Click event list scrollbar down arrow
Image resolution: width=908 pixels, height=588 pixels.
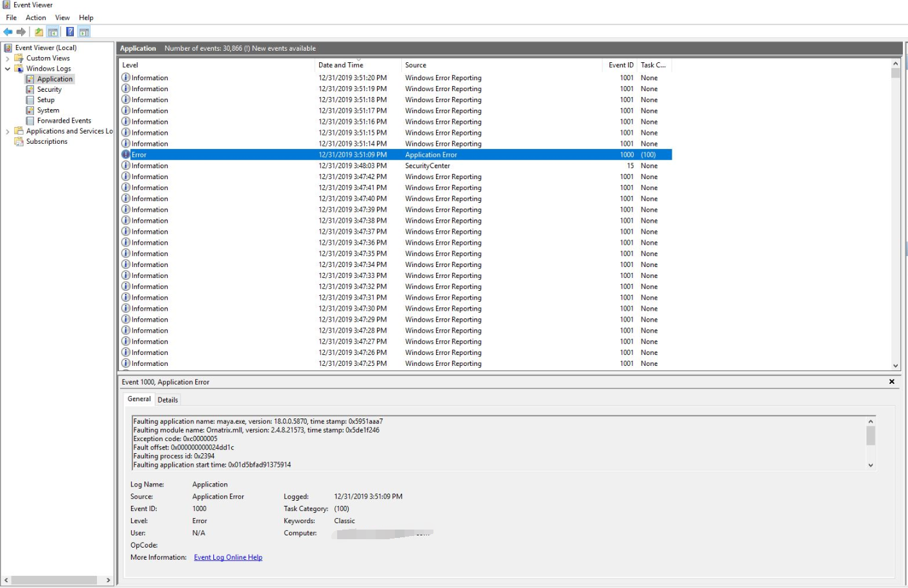(x=896, y=366)
